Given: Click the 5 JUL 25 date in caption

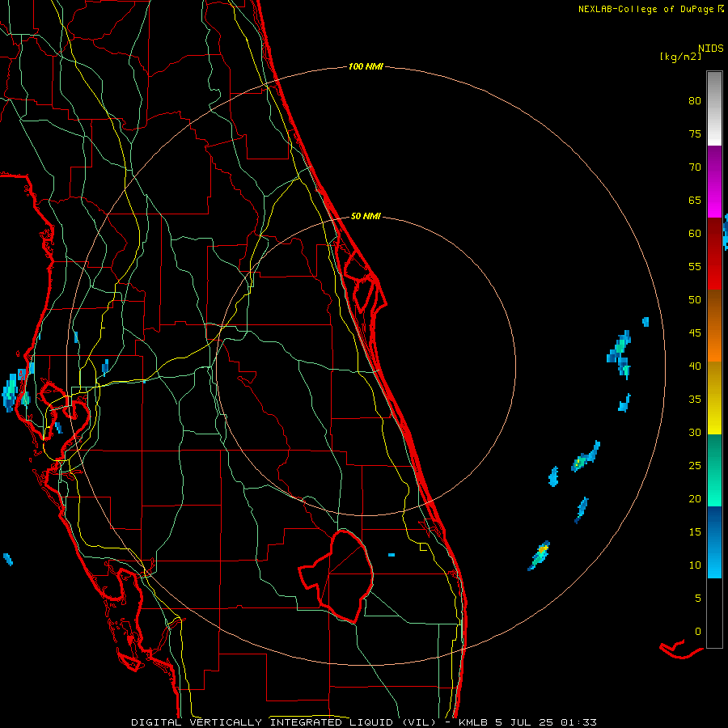Looking at the screenshot, I should 523,722.
